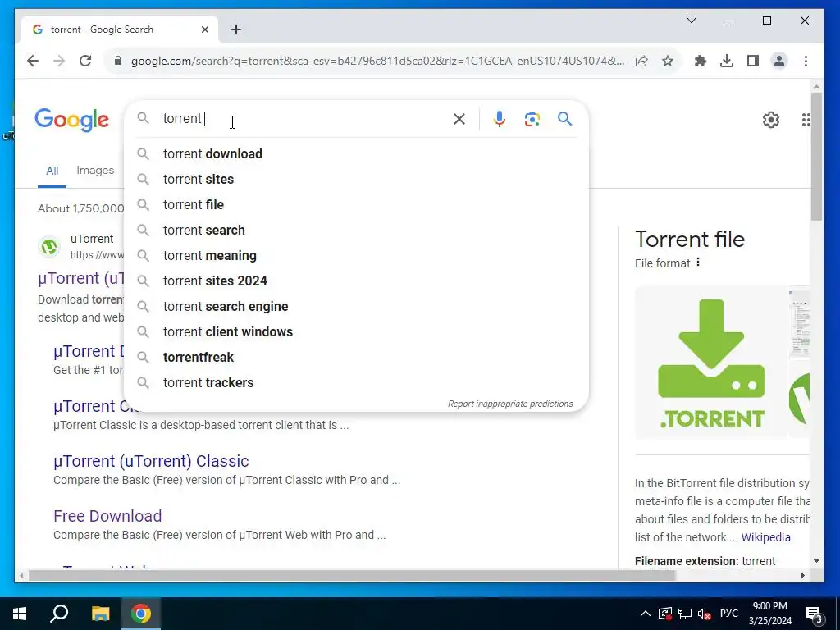Share this page via address bar icon
This screenshot has height=630, width=840.
(x=641, y=61)
